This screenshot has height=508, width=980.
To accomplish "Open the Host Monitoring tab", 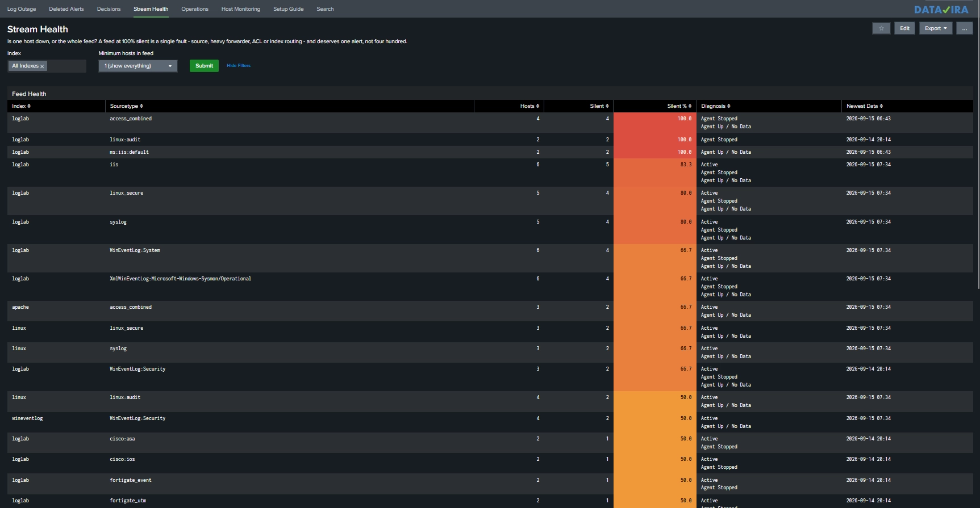I will pyautogui.click(x=241, y=9).
